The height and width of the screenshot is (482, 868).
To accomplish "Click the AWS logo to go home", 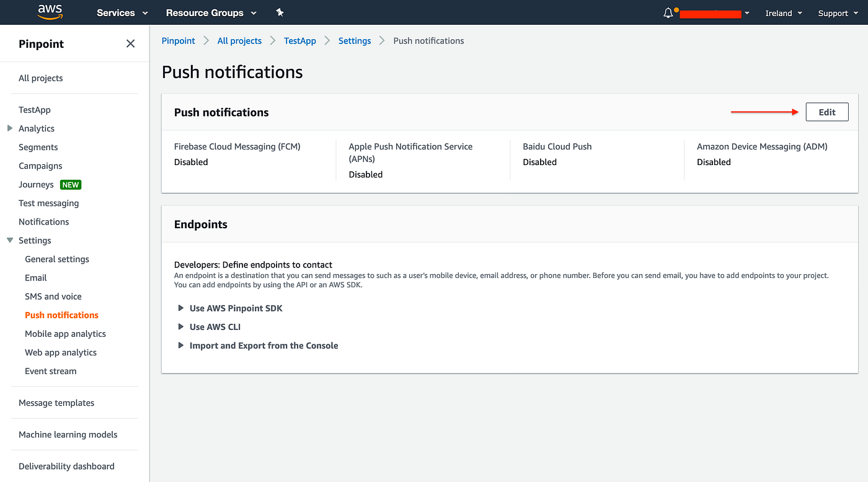I will point(50,12).
